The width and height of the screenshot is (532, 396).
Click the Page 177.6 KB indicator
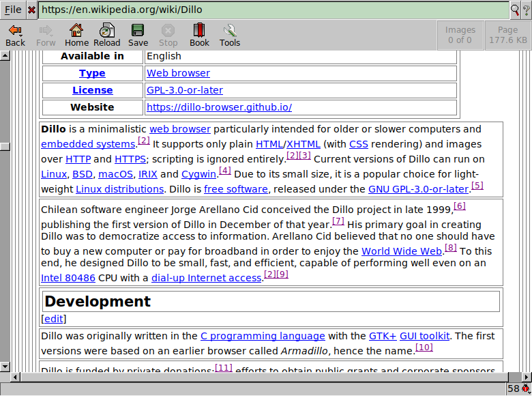508,35
